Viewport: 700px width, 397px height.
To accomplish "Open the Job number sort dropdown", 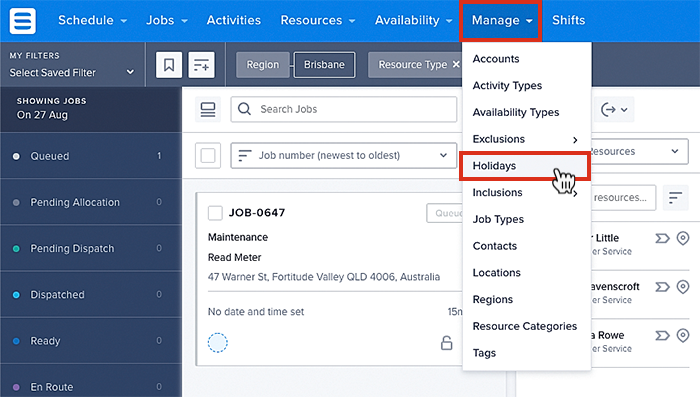I will click(x=344, y=155).
